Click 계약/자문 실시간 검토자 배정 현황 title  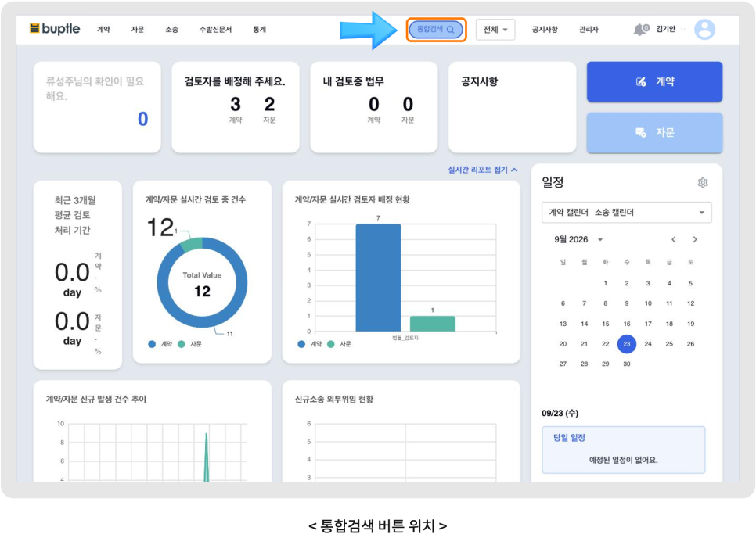coord(352,199)
